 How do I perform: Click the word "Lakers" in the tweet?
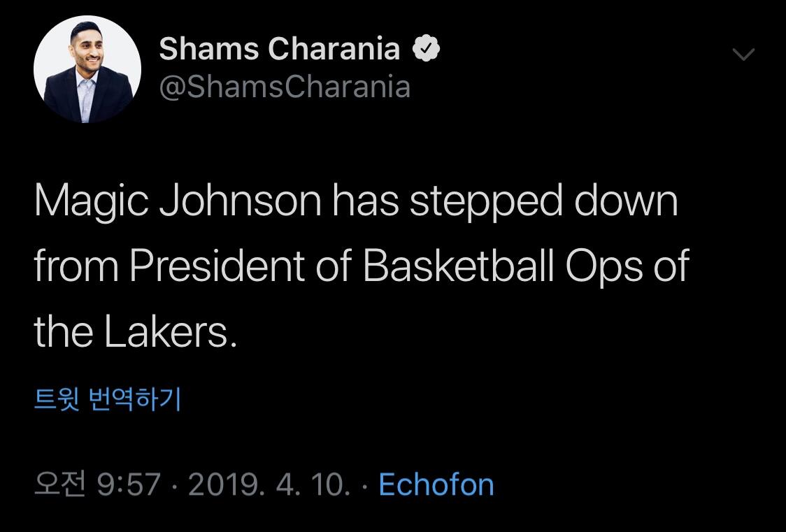[166, 333]
